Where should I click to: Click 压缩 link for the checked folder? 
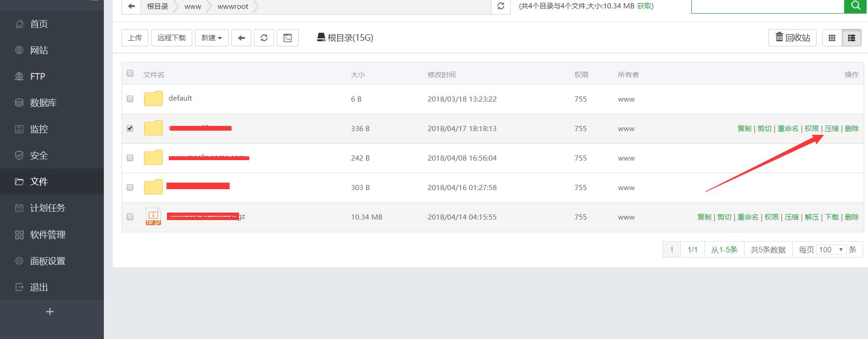(x=831, y=128)
